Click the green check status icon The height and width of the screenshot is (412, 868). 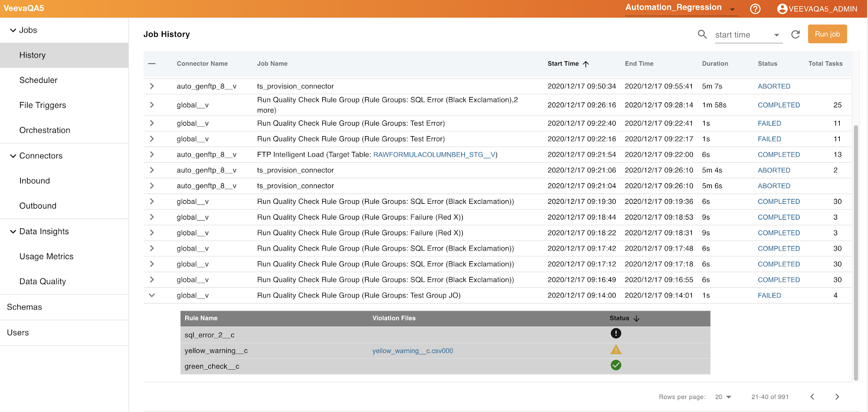tap(616, 365)
